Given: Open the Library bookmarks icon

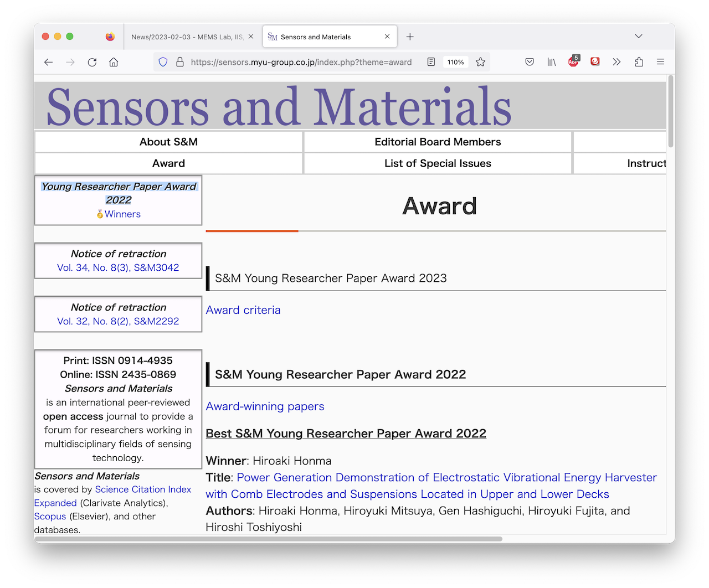Looking at the screenshot, I should click(x=552, y=62).
